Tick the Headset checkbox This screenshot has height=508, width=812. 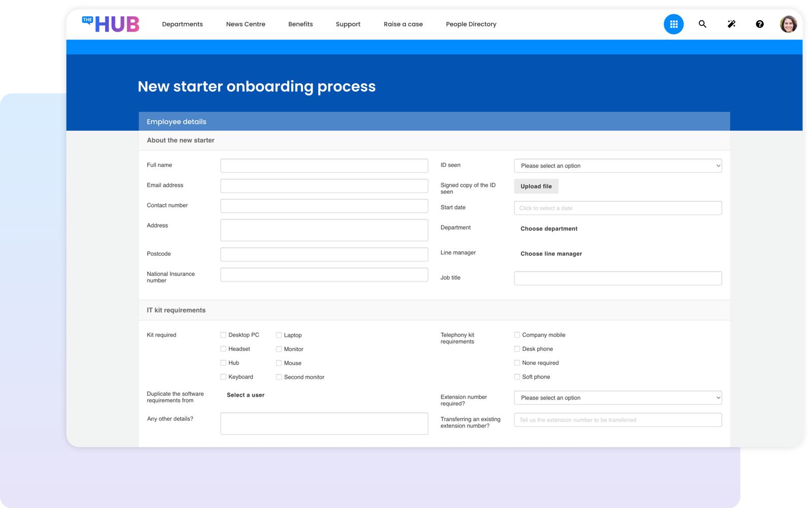point(223,349)
